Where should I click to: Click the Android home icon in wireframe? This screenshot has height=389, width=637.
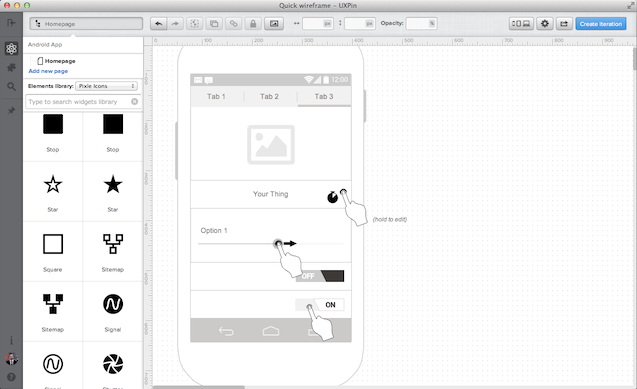(x=271, y=331)
